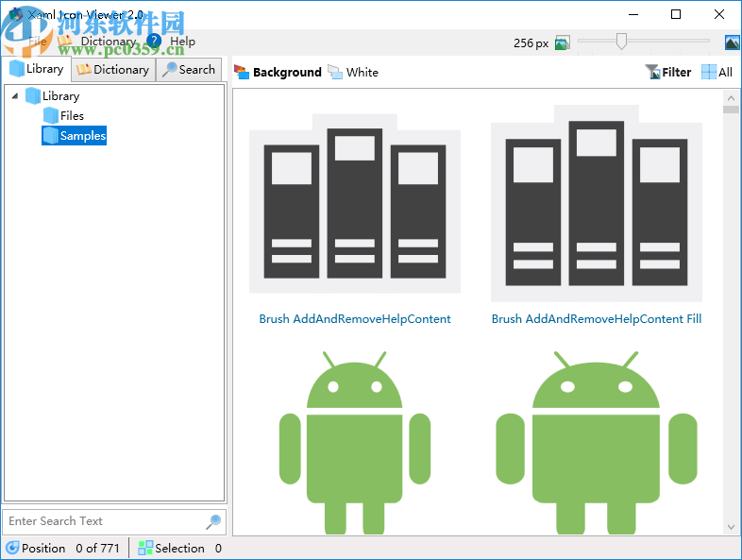The height and width of the screenshot is (560, 742).
Task: Switch to the Search tab
Action: pos(189,70)
